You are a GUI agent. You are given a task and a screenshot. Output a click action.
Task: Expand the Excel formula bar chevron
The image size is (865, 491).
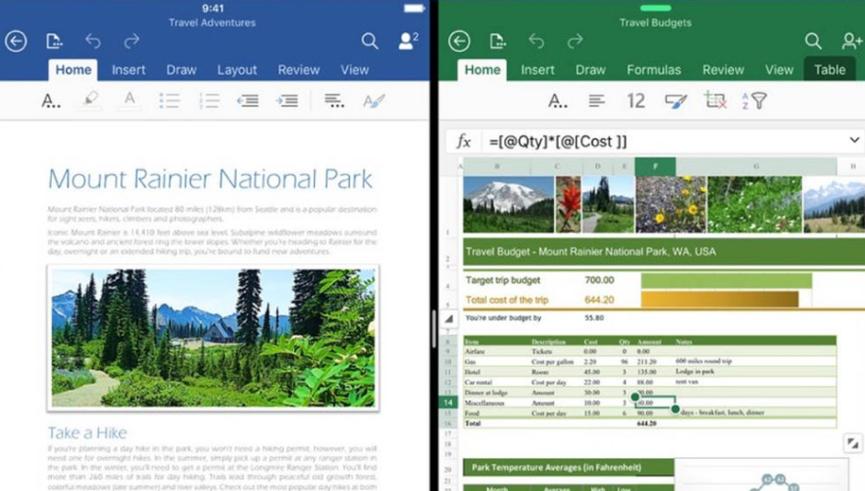coord(854,141)
